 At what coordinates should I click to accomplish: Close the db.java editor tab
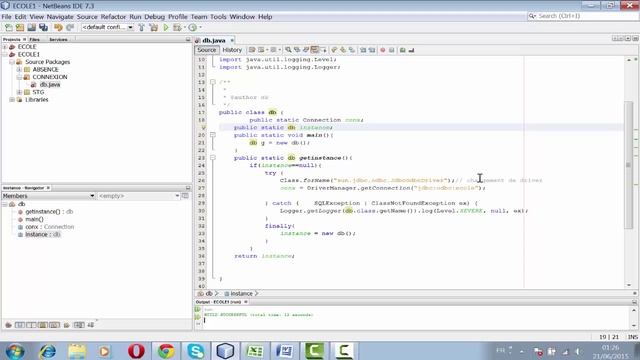point(232,40)
